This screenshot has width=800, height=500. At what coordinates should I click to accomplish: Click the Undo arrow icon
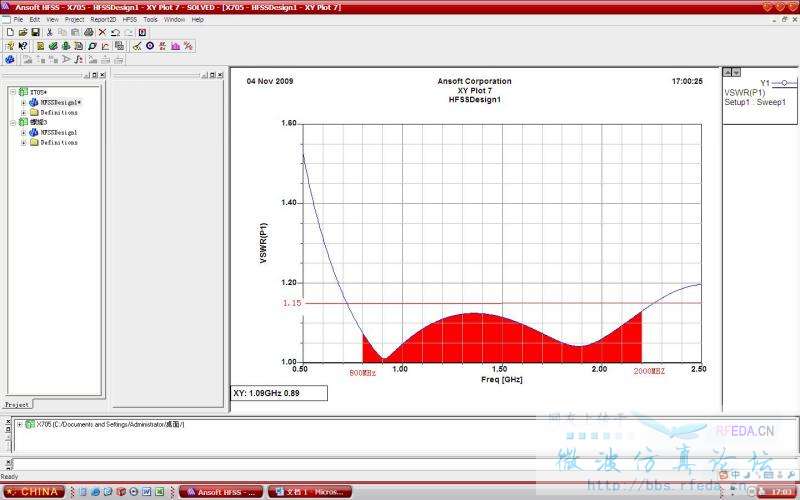point(115,33)
